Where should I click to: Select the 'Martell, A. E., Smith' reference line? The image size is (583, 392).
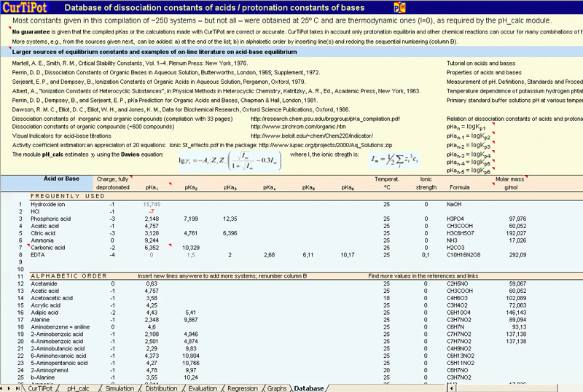click(x=130, y=63)
